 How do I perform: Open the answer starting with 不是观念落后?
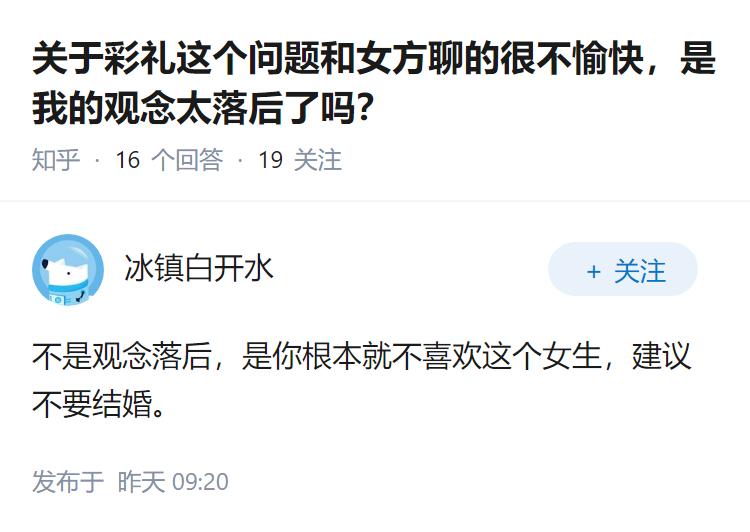pos(362,356)
